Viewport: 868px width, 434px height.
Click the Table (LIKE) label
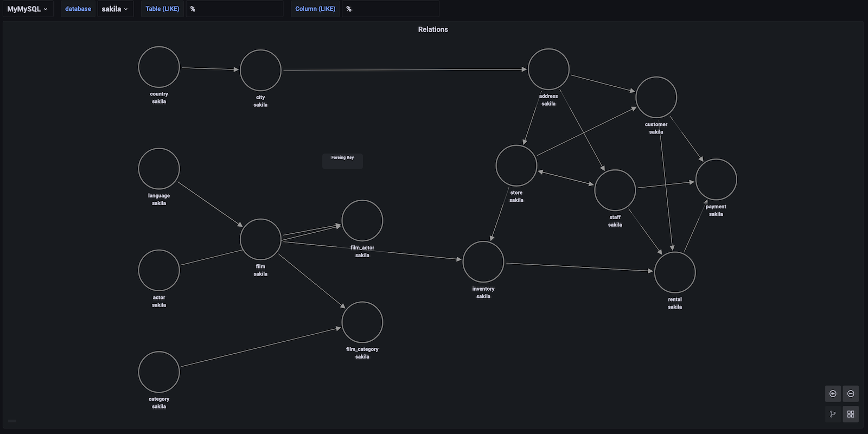tap(162, 9)
